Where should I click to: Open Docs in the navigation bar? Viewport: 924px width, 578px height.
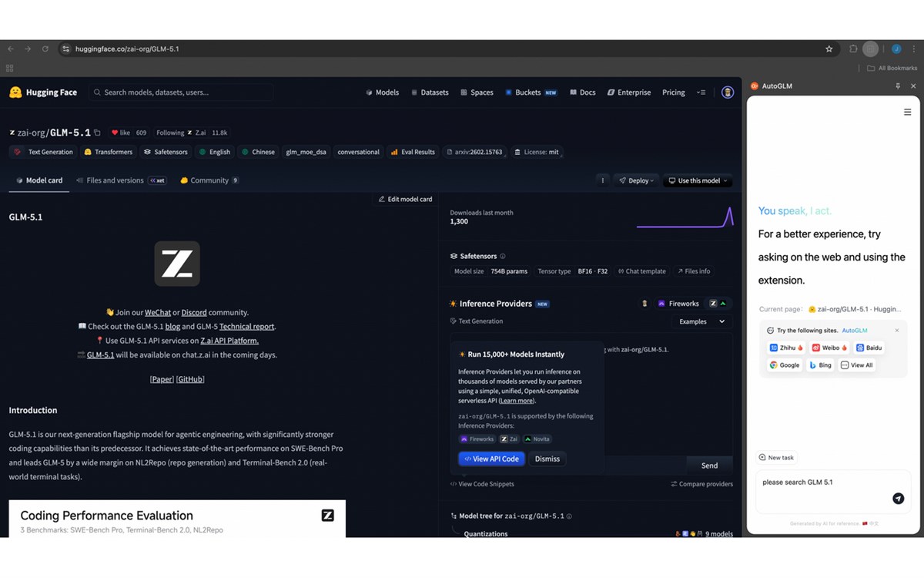point(583,92)
